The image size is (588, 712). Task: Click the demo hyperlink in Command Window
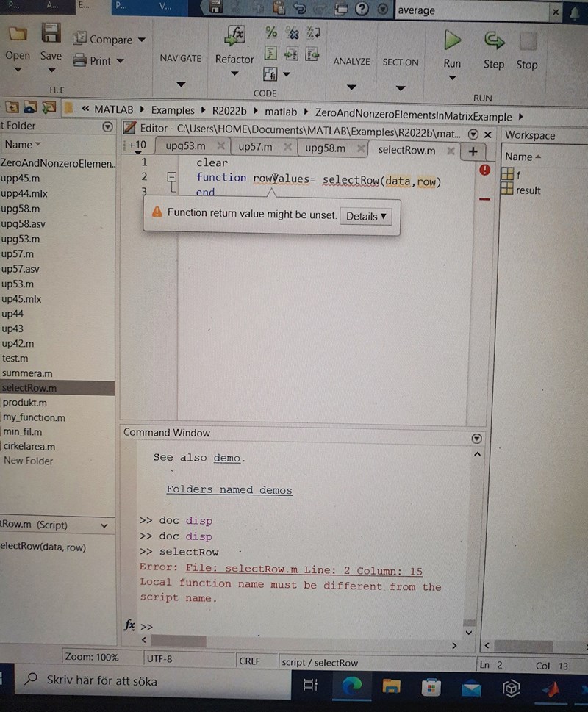(226, 458)
